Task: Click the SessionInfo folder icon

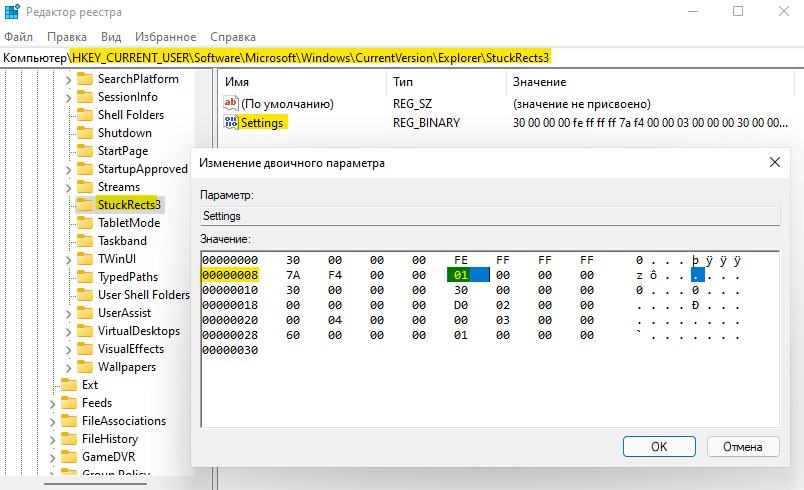Action: (x=85, y=97)
